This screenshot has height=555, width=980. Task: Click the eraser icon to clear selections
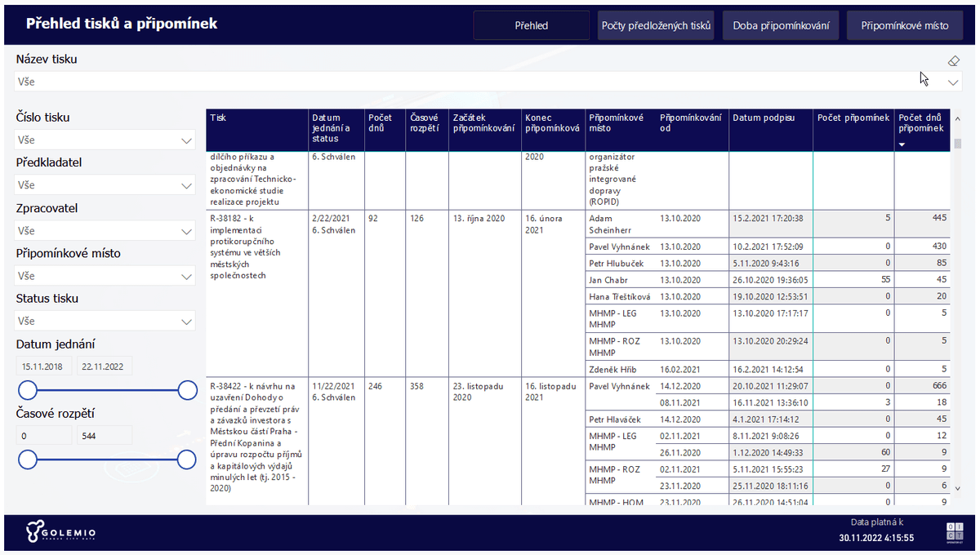pyautogui.click(x=953, y=60)
